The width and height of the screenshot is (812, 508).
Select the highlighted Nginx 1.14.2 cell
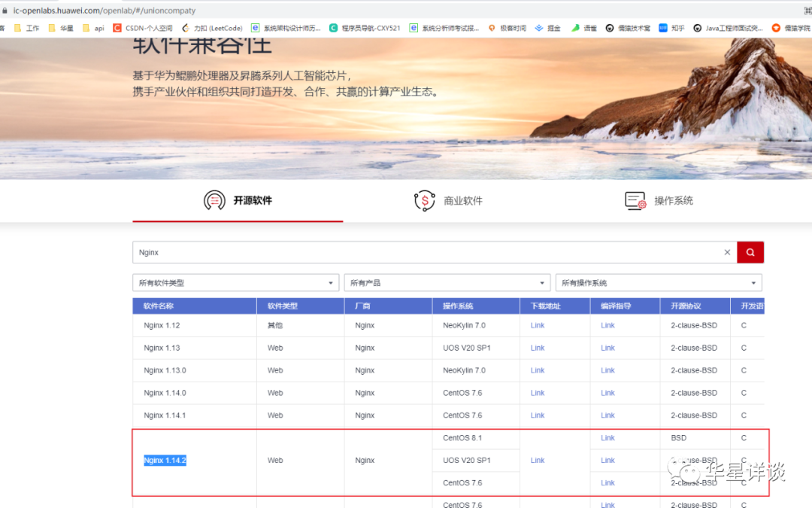point(165,461)
